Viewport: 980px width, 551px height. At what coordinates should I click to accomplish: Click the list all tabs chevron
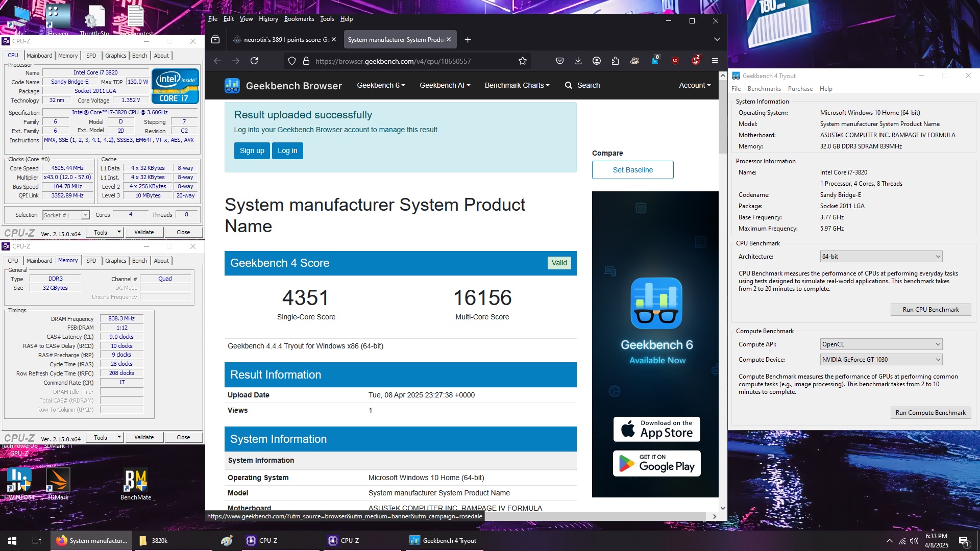click(717, 39)
